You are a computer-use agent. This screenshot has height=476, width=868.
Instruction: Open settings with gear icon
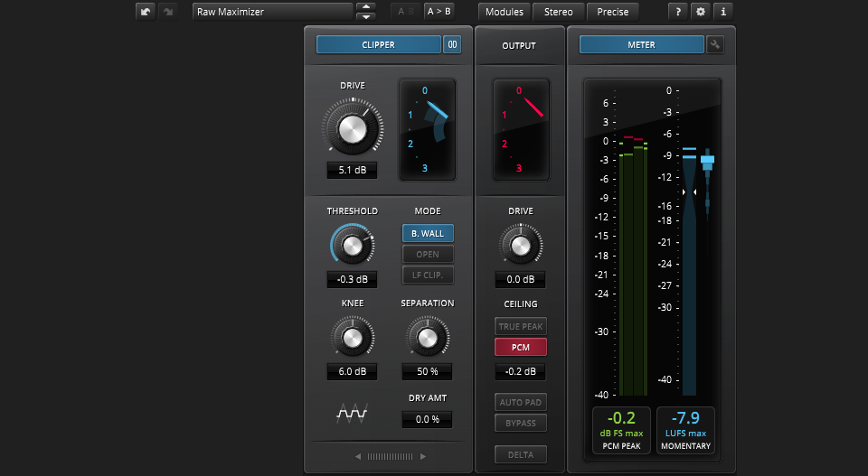(701, 12)
